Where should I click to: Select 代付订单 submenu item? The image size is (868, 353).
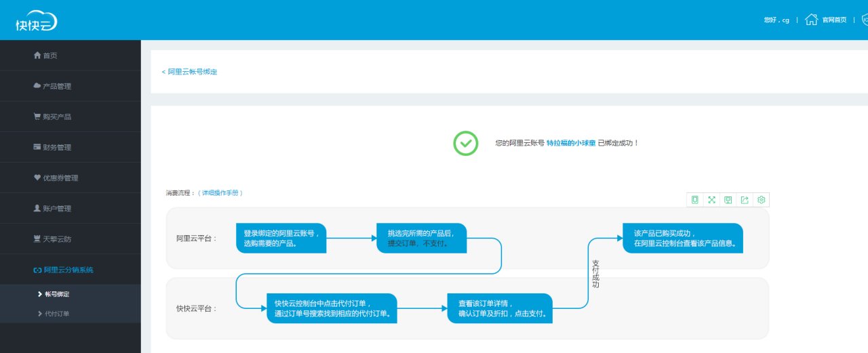pos(57,314)
